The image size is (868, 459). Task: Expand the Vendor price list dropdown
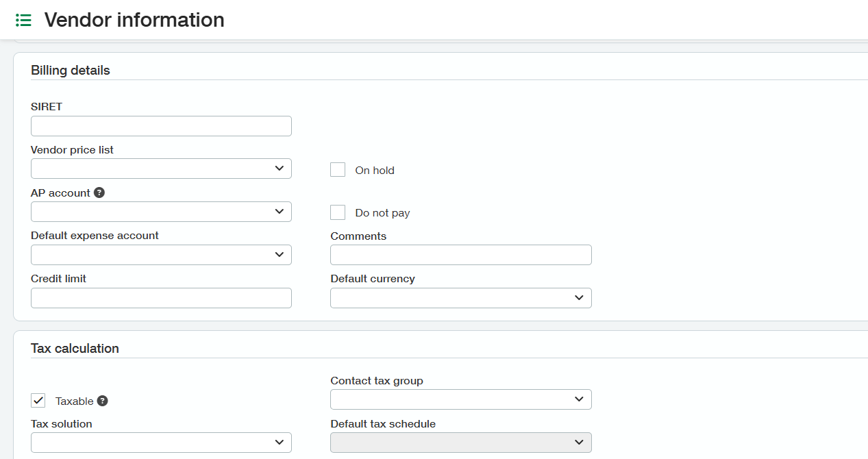click(x=161, y=169)
